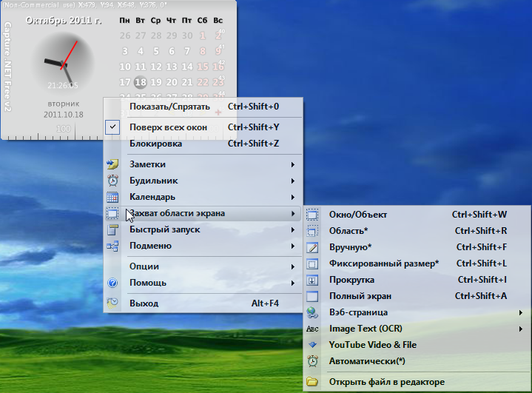This screenshot has width=532, height=393.
Task: Click the Помощь help question icon
Action: click(112, 283)
